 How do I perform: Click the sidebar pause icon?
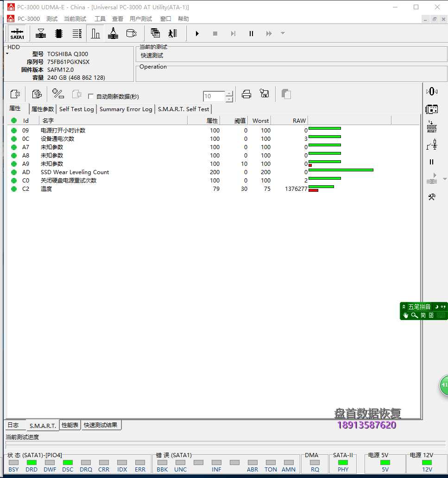pyautogui.click(x=431, y=162)
